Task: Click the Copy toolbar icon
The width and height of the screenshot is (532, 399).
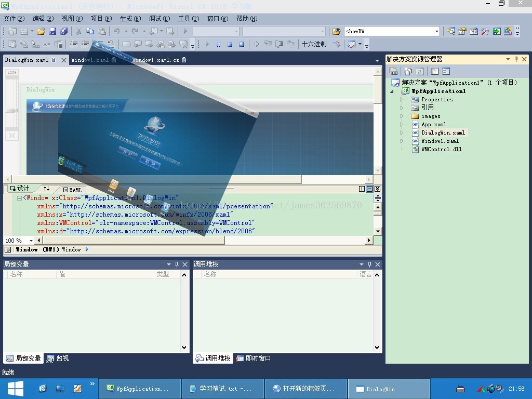Action: tap(90, 31)
